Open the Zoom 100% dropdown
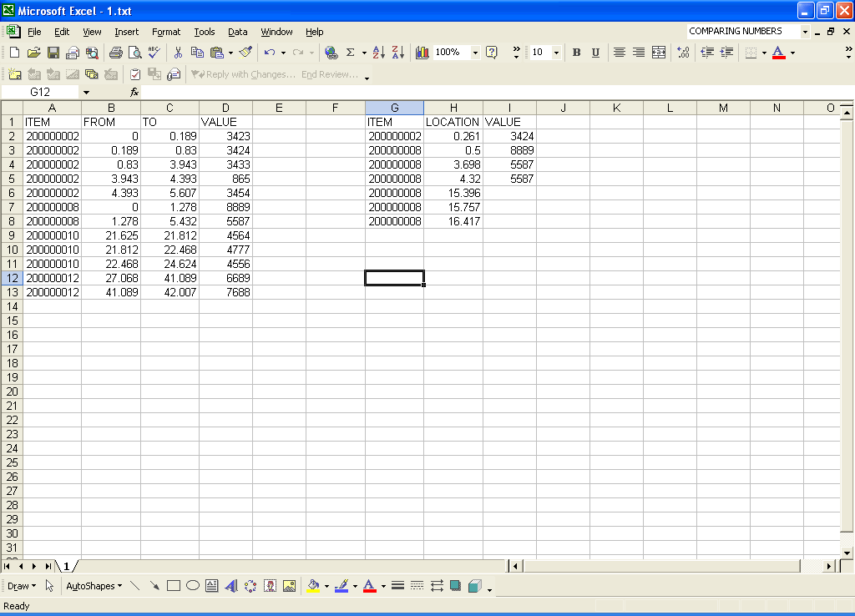Screen dimensions: 855x616 475,53
